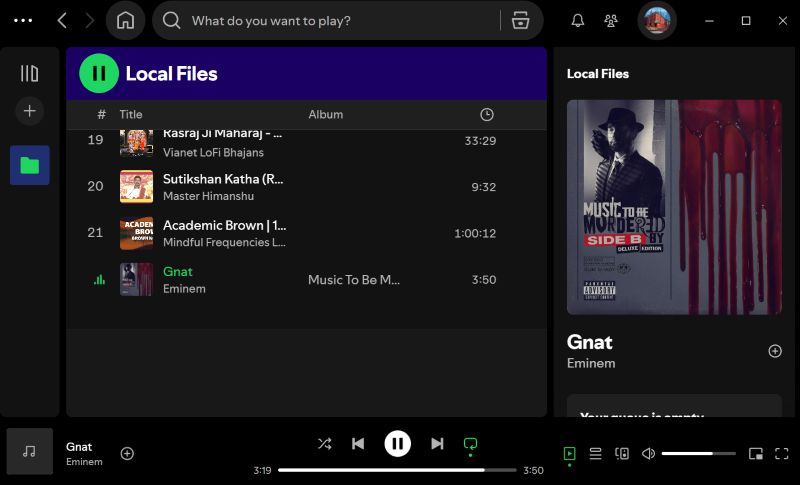Click the search magnifier icon

pos(171,20)
